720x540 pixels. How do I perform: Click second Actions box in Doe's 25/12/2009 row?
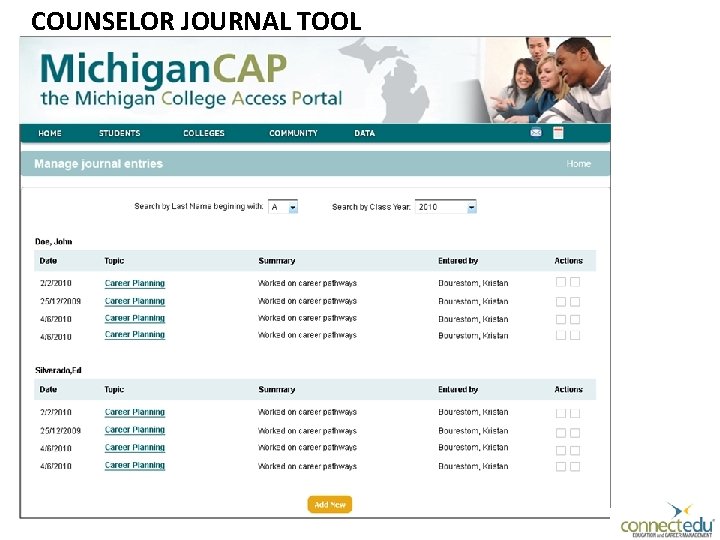[575, 302]
